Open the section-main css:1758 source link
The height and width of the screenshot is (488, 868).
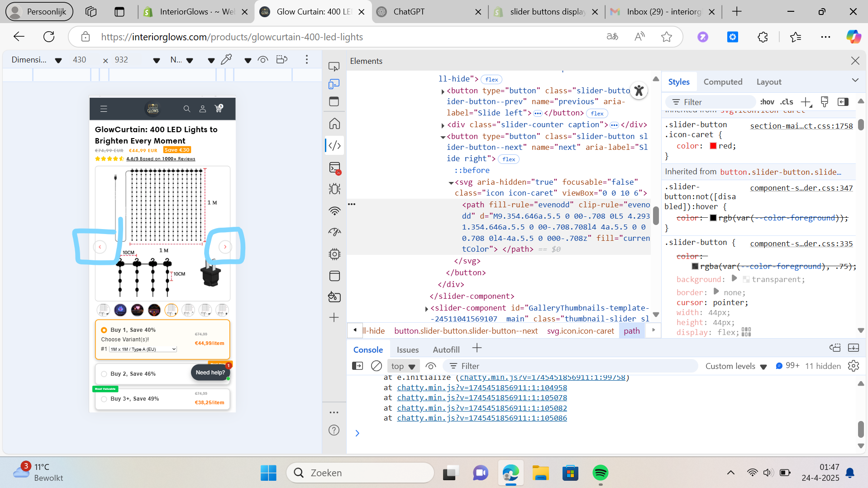(x=801, y=126)
